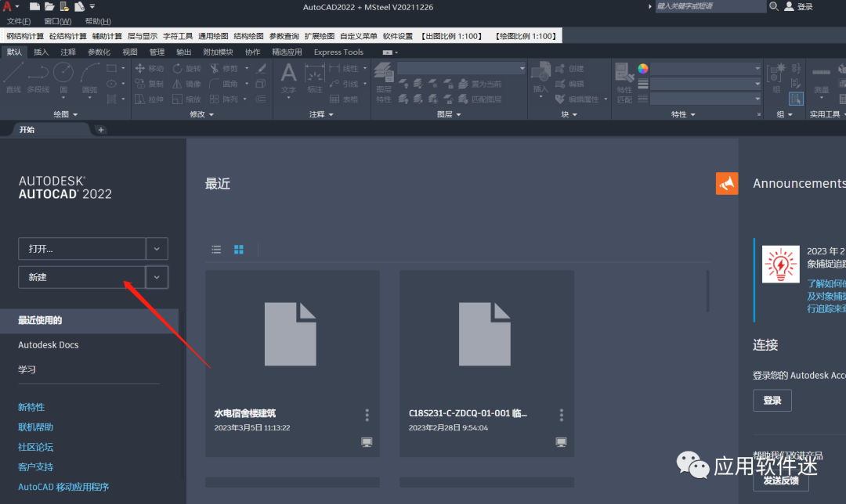Open the dropdown arrow beside 新建

click(157, 277)
